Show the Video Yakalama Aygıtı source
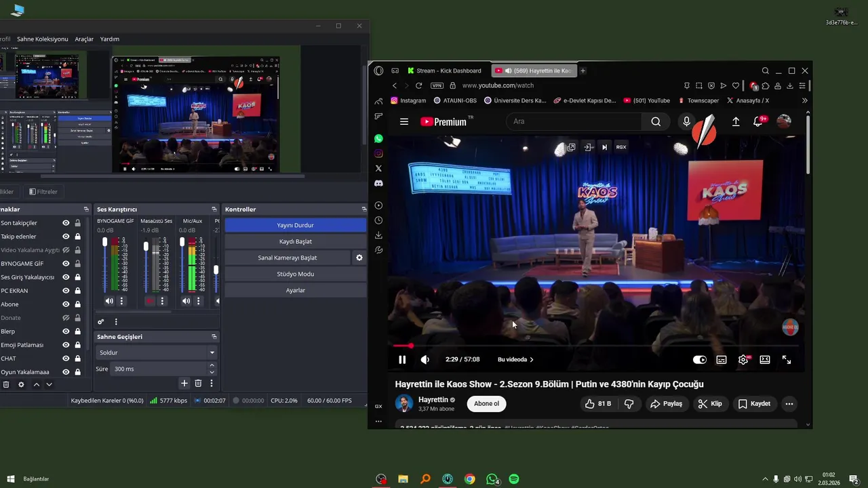This screenshot has height=488, width=868. click(x=66, y=250)
